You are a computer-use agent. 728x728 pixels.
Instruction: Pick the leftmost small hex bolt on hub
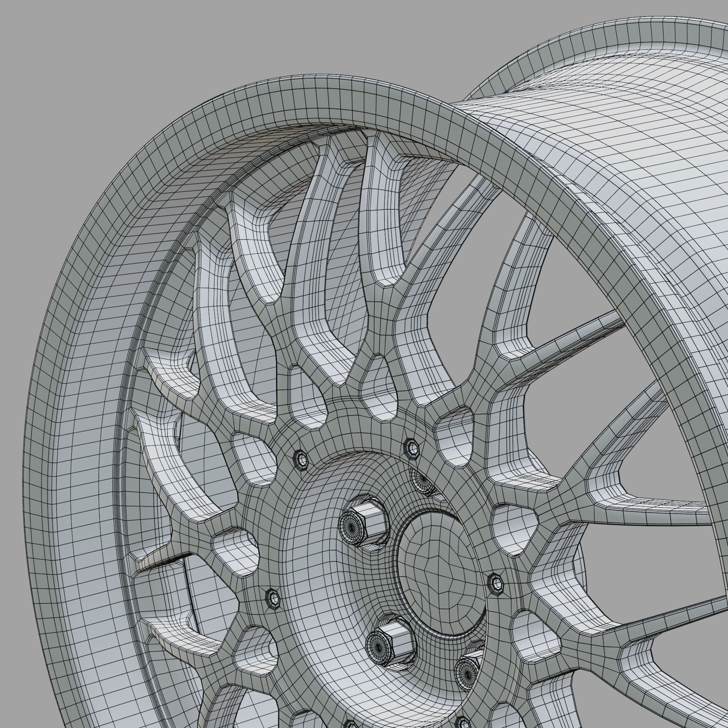273,598
